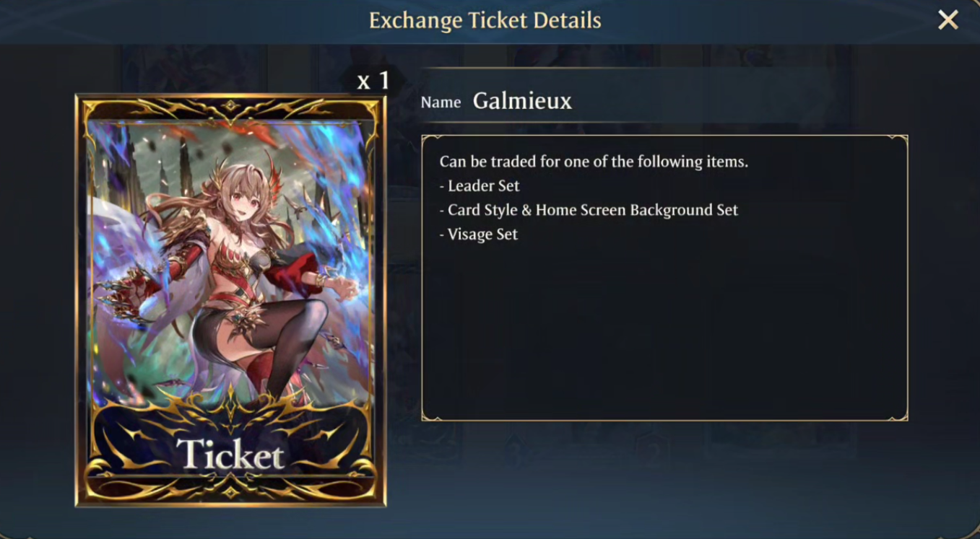Click the 'Can be traded' description line

[x=594, y=161]
